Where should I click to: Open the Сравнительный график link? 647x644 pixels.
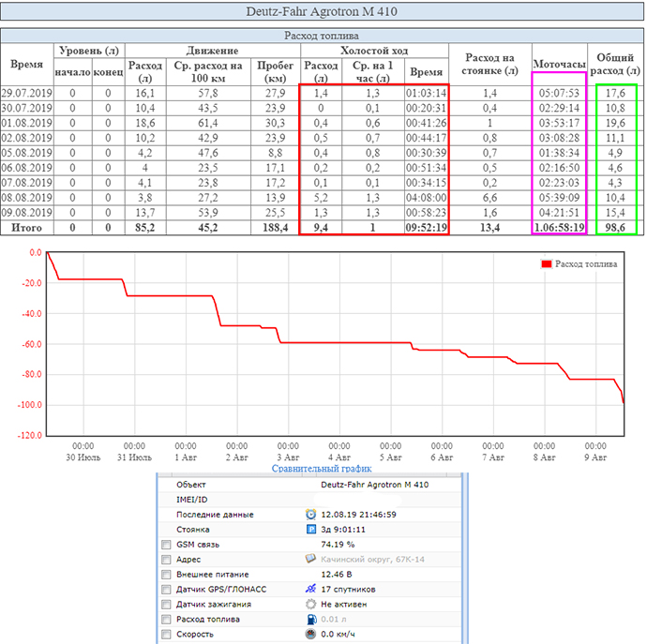point(322,468)
